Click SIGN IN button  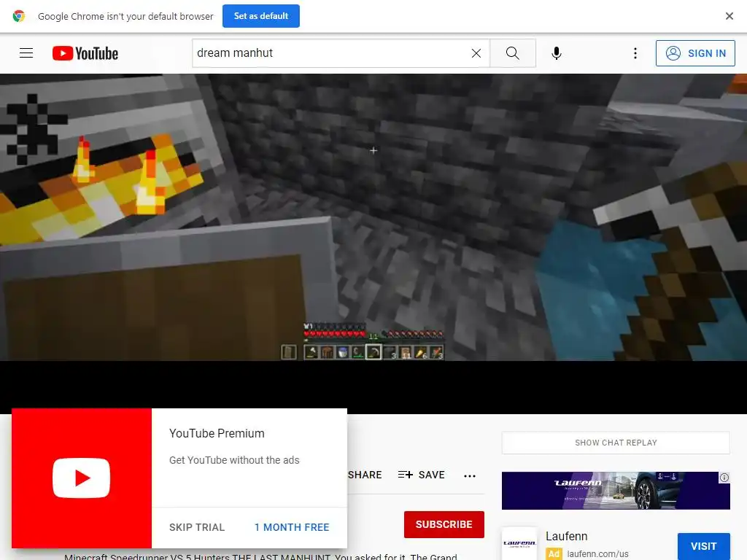(x=695, y=52)
